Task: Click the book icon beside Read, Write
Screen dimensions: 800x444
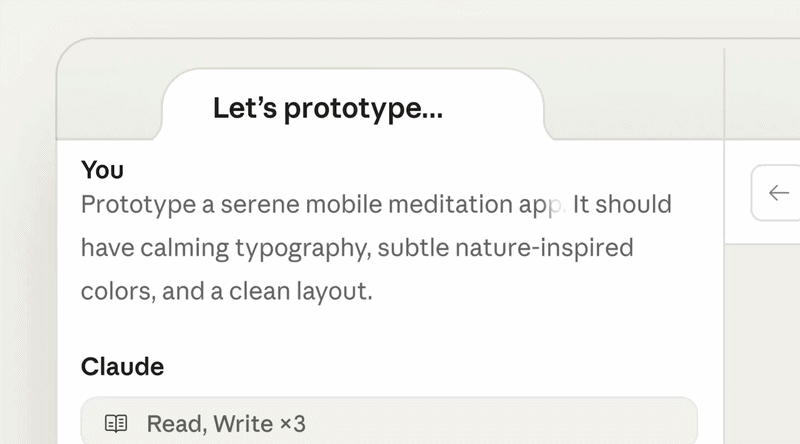Action: pyautogui.click(x=117, y=424)
